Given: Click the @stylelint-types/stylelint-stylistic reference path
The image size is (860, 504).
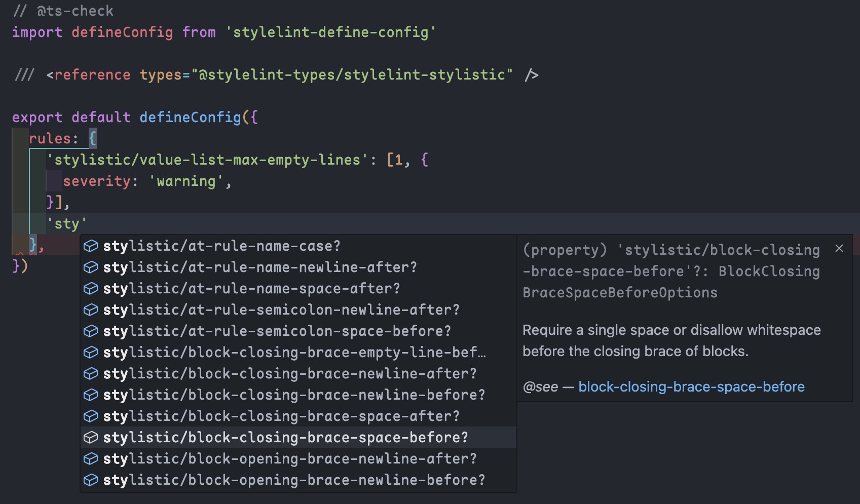Looking at the screenshot, I should (x=352, y=75).
